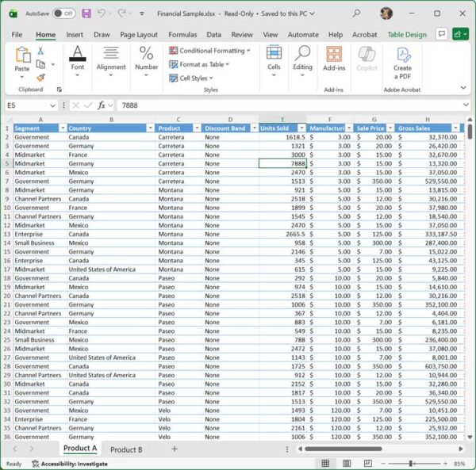Open the Alignment group icon

click(x=111, y=53)
